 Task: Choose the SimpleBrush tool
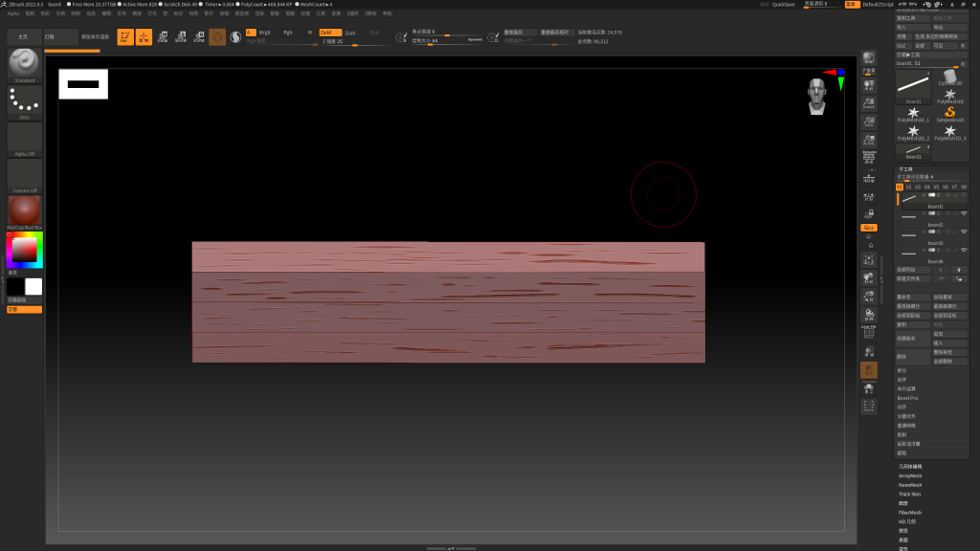click(x=949, y=113)
